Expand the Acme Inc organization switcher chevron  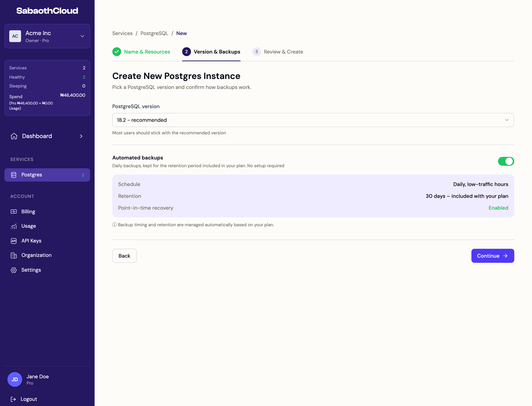point(82,36)
